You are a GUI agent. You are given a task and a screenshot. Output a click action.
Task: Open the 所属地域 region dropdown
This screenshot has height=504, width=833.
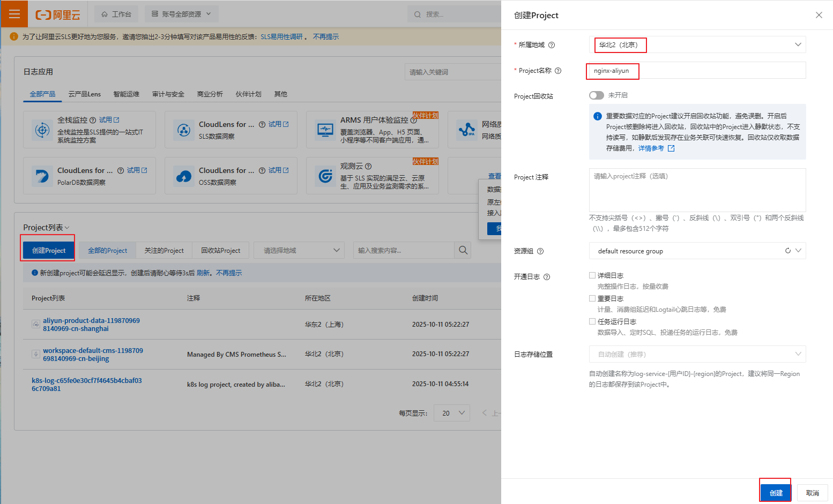697,44
